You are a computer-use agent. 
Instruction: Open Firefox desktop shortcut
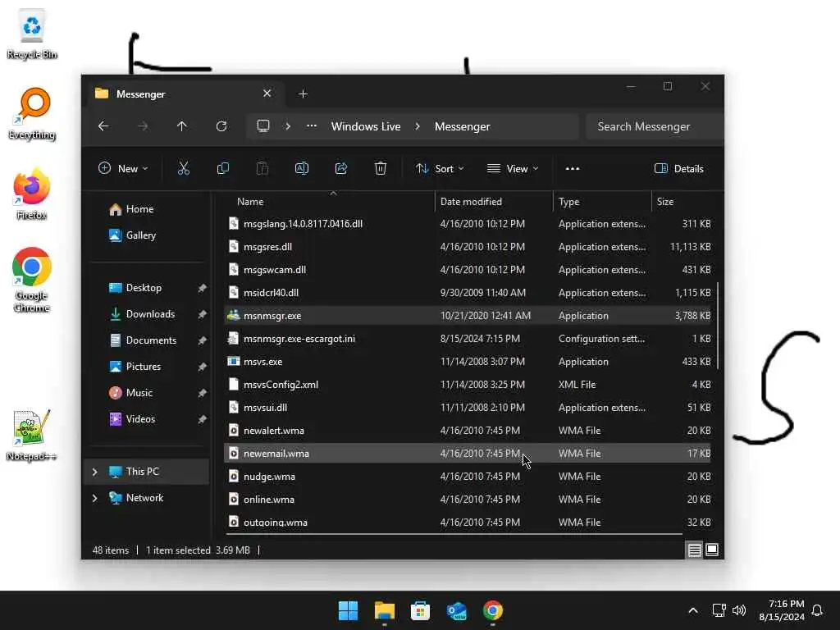click(x=32, y=194)
